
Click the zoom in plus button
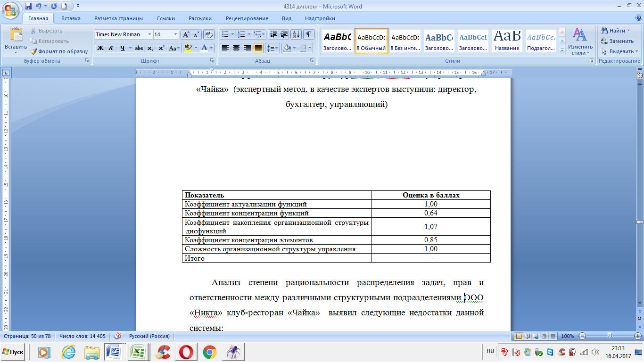tap(638, 336)
